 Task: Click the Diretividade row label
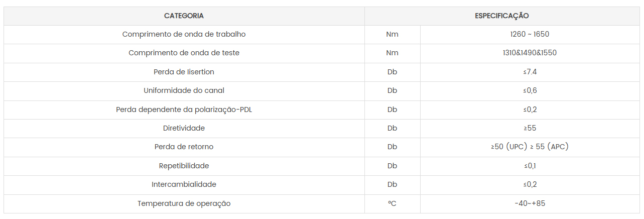[184, 128]
